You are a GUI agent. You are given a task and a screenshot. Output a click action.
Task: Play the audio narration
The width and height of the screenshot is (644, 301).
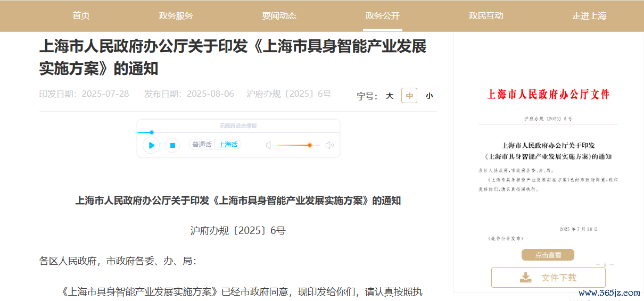151,145
